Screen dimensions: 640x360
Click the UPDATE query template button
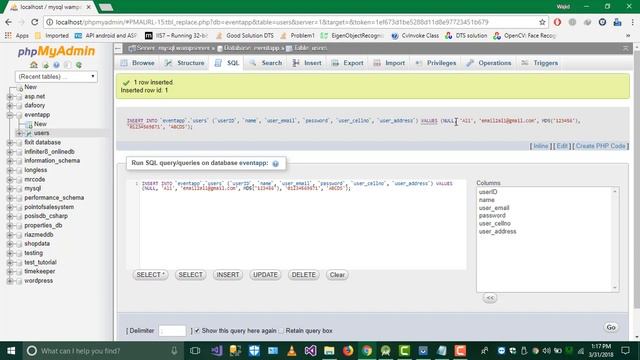point(265,275)
